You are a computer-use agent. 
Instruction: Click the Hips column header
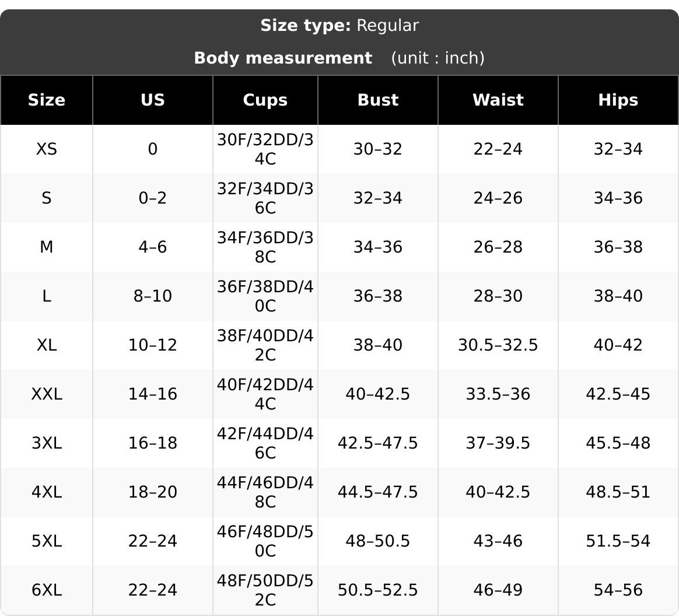coord(618,100)
